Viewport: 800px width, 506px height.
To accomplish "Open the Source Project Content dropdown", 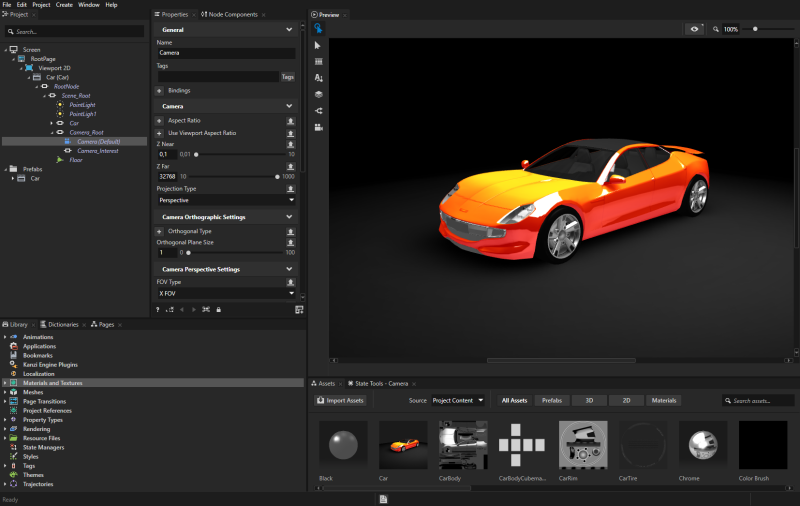I will point(458,400).
